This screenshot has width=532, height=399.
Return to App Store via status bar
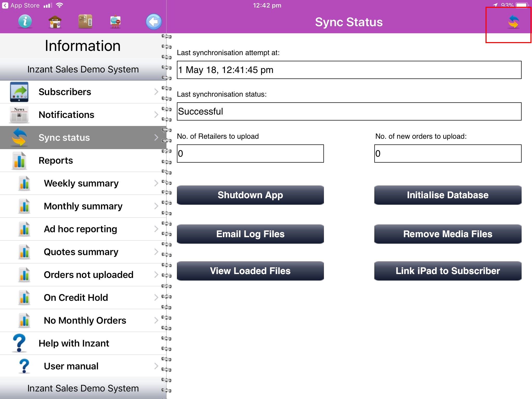pos(21,5)
